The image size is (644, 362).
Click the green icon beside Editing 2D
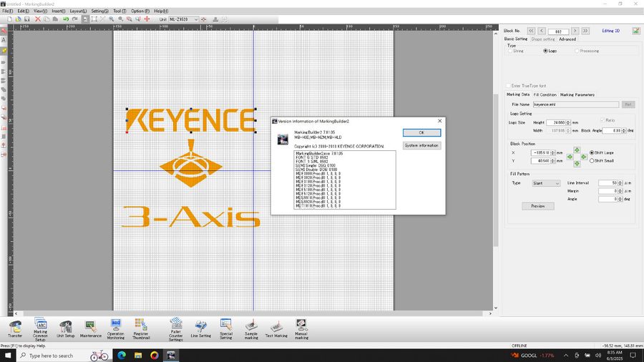click(x=636, y=31)
